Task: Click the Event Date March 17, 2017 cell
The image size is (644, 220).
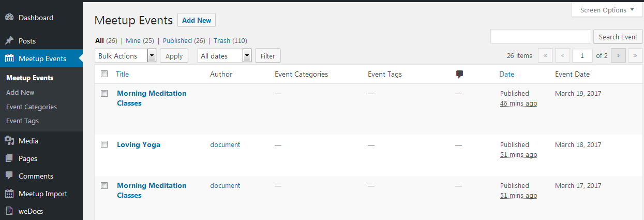Action: [578, 185]
